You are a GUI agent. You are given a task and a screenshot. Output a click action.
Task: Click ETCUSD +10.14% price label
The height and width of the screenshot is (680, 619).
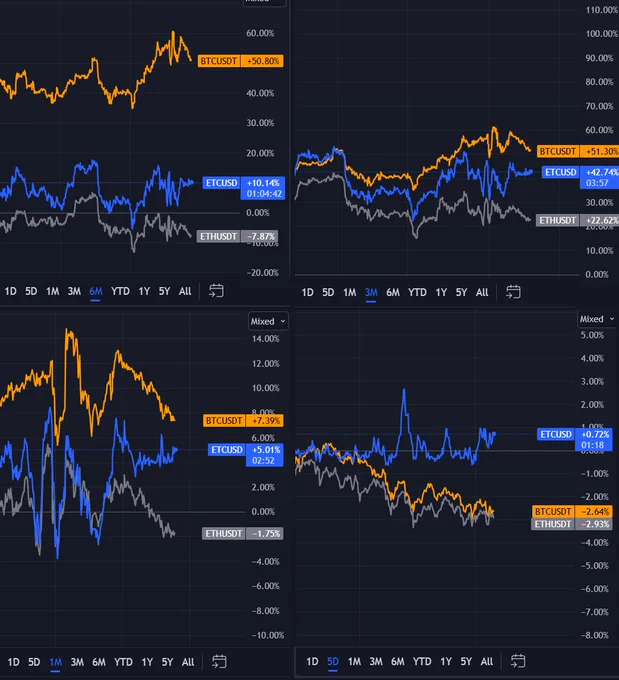[244, 188]
